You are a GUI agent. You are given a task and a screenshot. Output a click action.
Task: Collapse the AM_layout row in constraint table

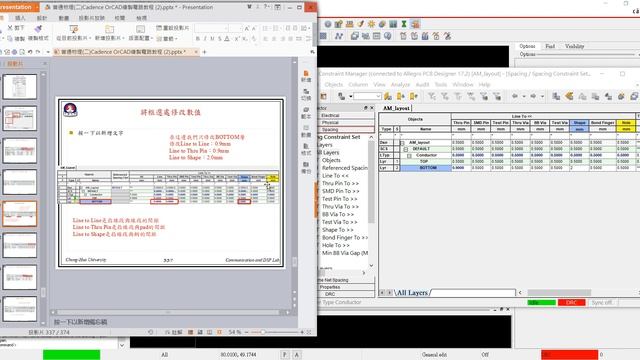point(402,143)
